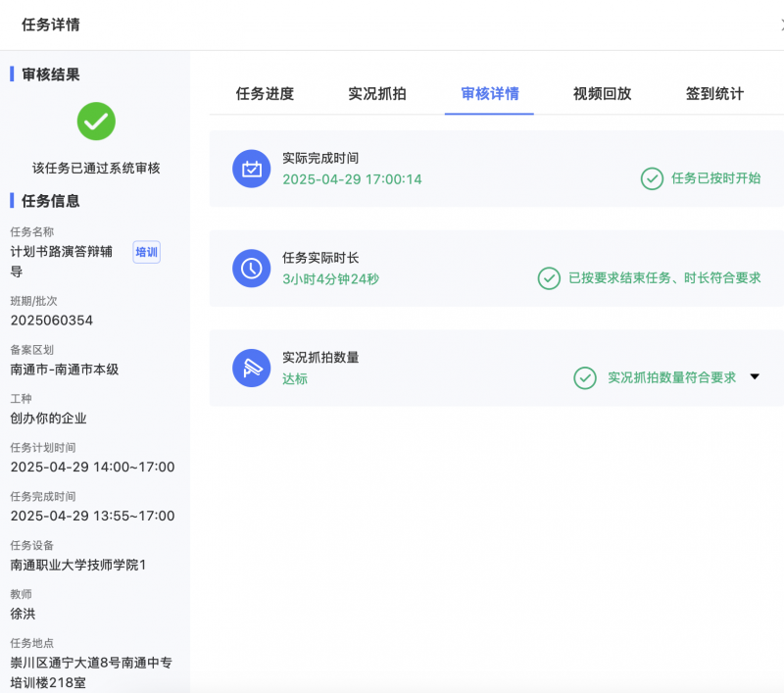This screenshot has height=693, width=784.
Task: Expand the 实况抓拍数量符合要求 details arrow
Action: click(x=756, y=377)
